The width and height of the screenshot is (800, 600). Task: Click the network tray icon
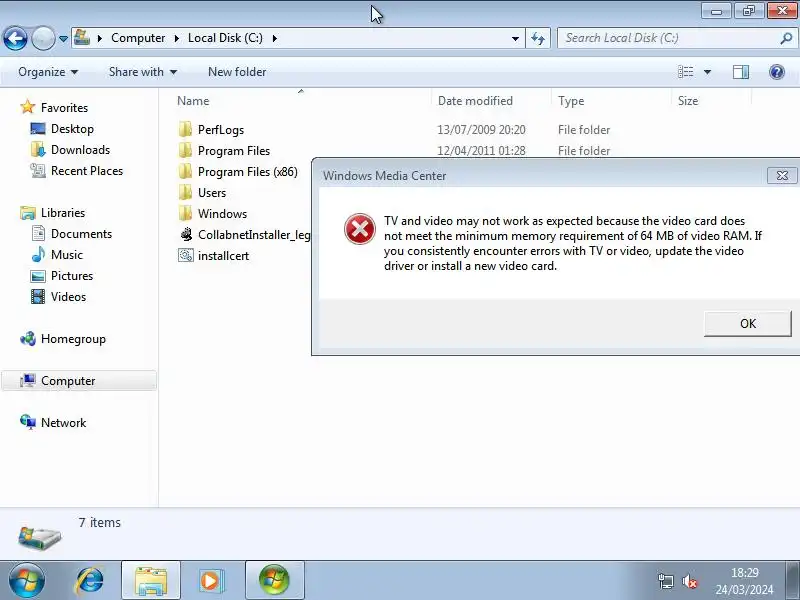tap(665, 581)
